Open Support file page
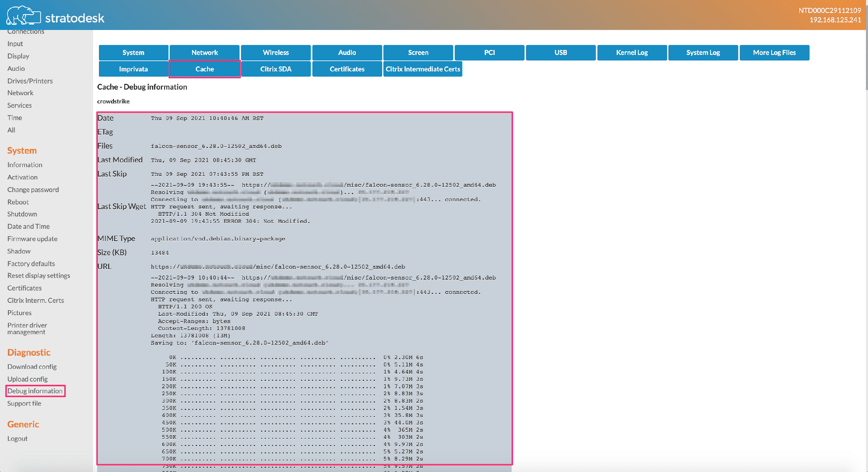Image resolution: width=868 pixels, height=472 pixels. 24,403
